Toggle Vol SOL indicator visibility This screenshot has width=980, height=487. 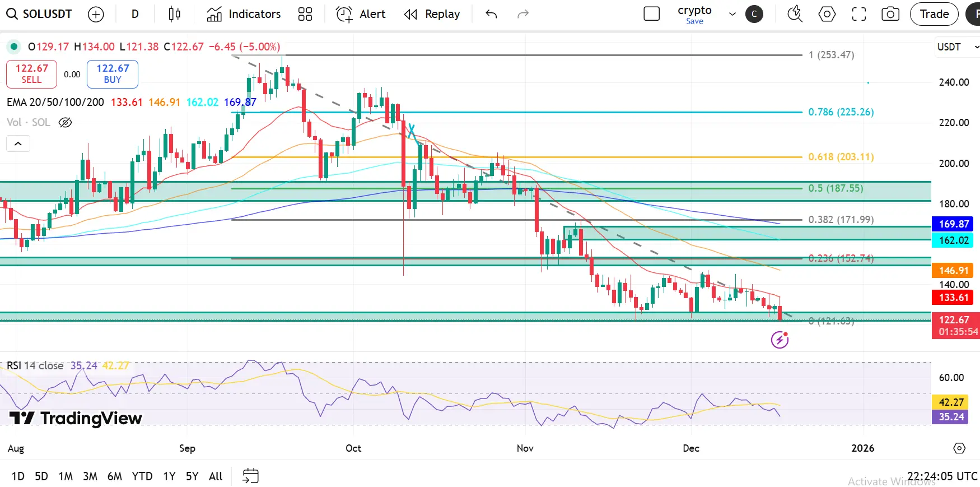66,122
